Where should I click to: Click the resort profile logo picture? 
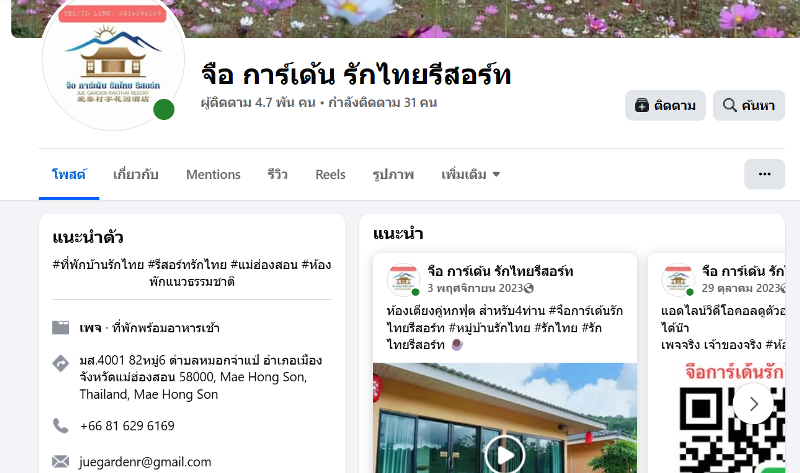[x=113, y=60]
